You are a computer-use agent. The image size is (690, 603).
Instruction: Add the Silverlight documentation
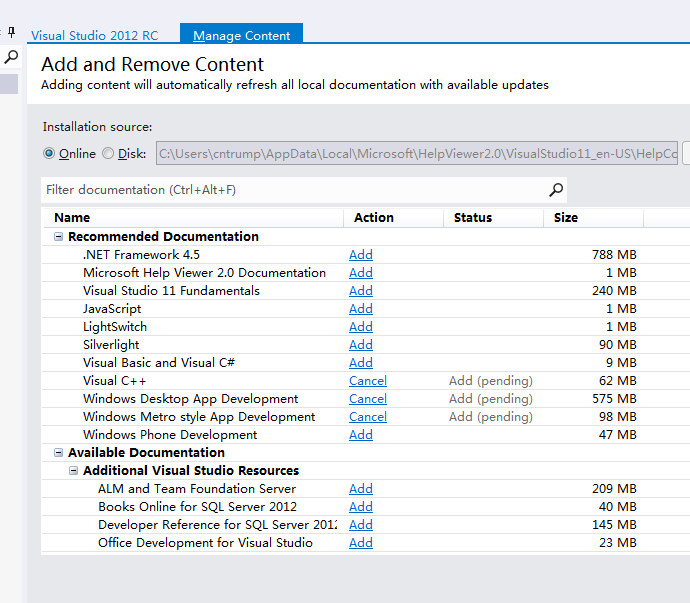(x=361, y=345)
